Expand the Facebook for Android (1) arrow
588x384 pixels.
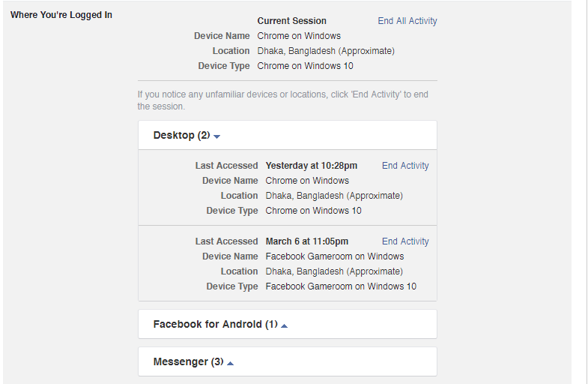tap(284, 325)
